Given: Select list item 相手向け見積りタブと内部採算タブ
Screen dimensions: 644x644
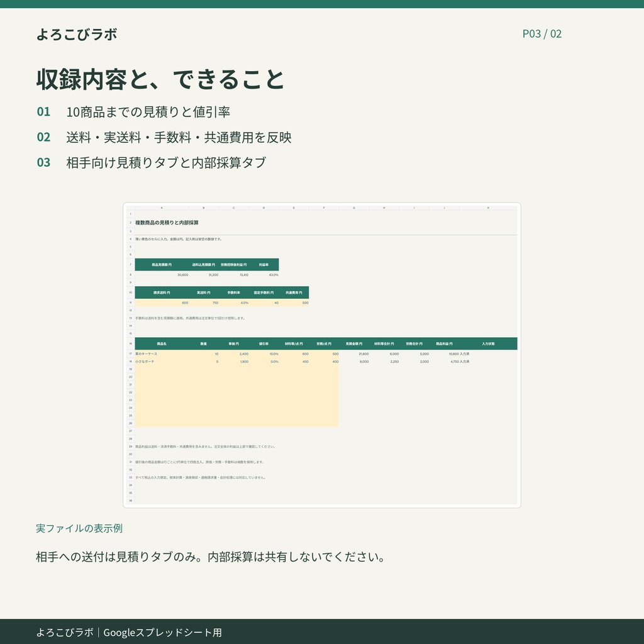Looking at the screenshot, I should (x=166, y=163).
